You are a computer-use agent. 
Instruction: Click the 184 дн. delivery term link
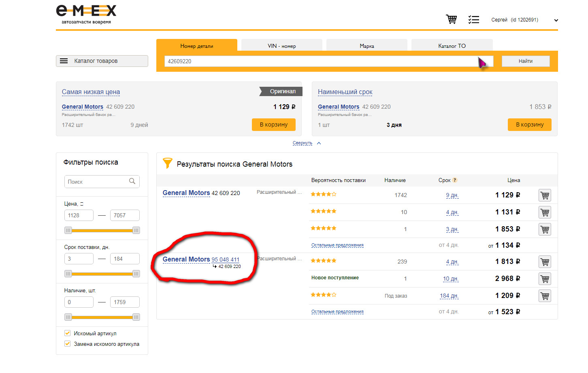click(449, 296)
